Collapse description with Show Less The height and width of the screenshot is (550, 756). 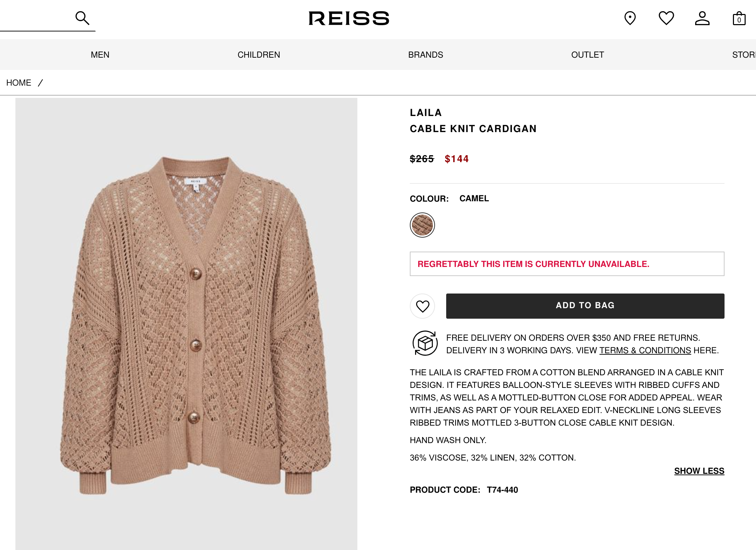pyautogui.click(x=699, y=471)
